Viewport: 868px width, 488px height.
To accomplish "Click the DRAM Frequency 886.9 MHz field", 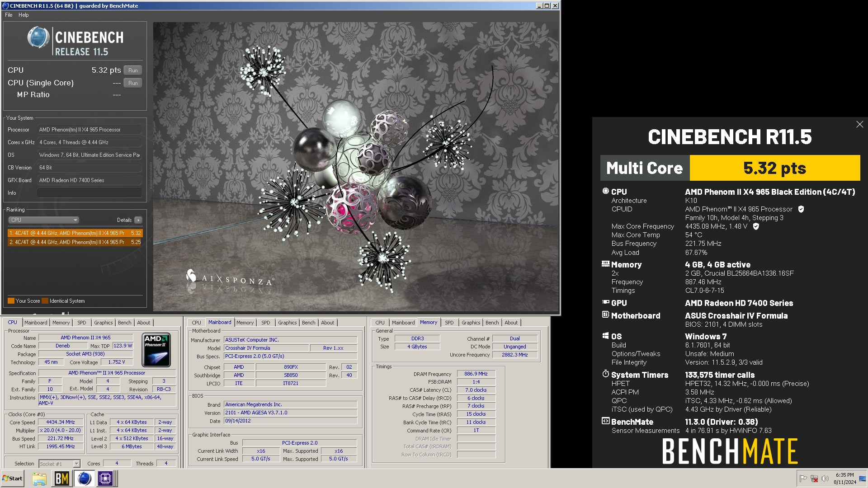I will [x=476, y=374].
